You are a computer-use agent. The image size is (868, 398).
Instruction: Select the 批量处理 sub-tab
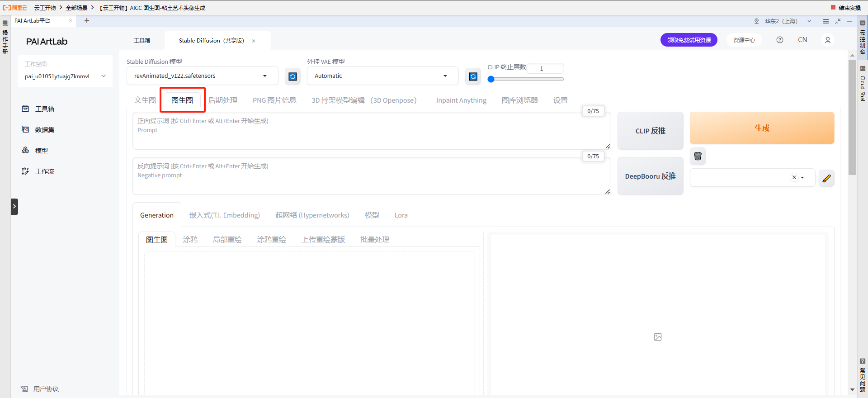click(375, 240)
